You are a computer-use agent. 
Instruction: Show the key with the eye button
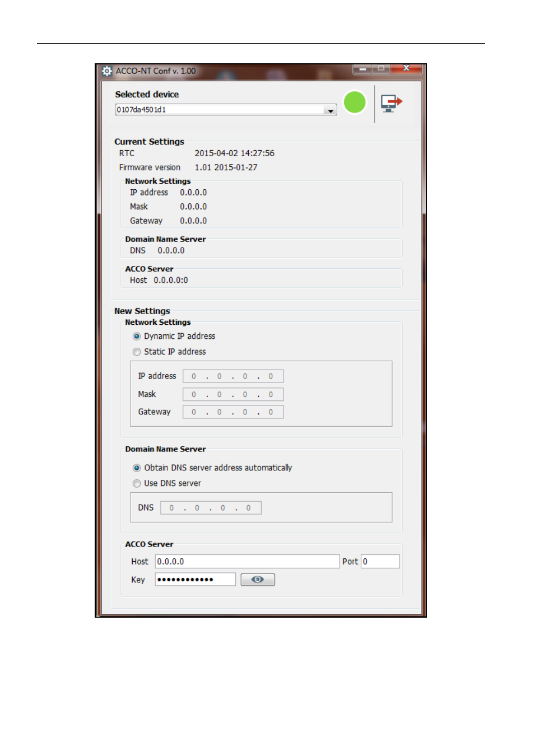click(258, 580)
